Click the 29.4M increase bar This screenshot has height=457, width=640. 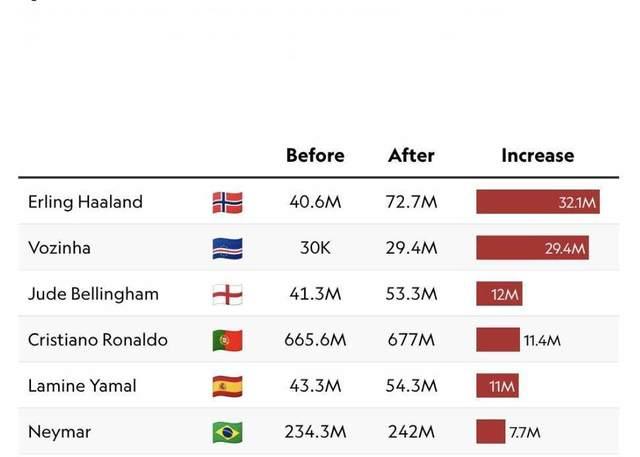coord(533,248)
